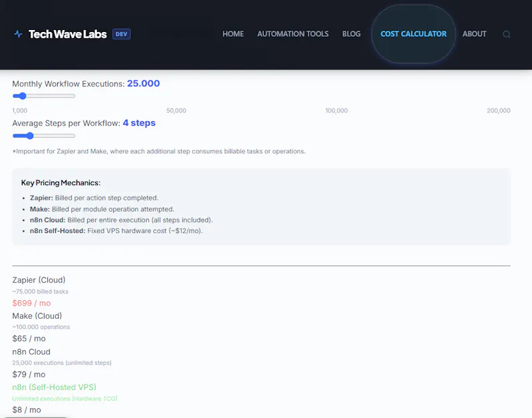Click the 4 steps value
This screenshot has width=532, height=418.
(139, 123)
